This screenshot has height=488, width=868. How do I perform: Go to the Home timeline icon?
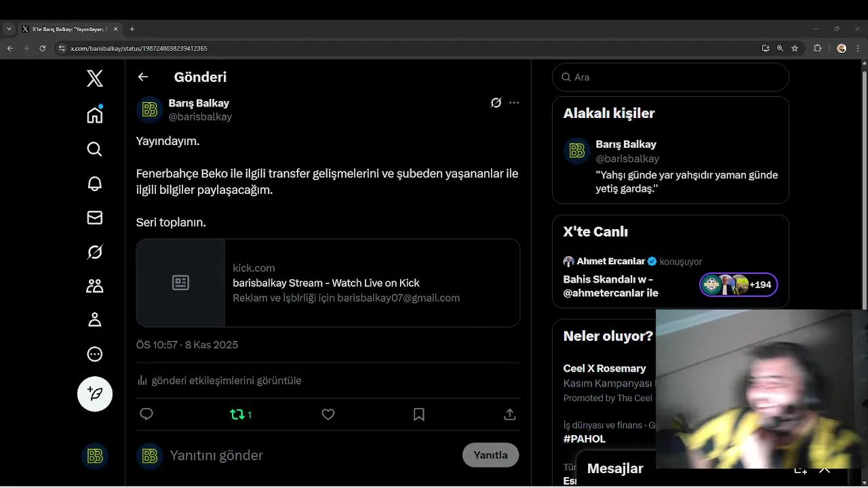coord(95,115)
